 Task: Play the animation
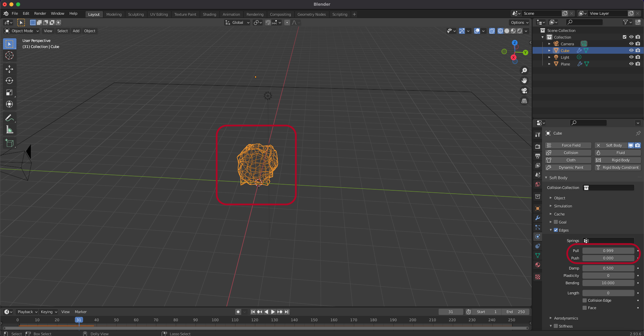273,312
